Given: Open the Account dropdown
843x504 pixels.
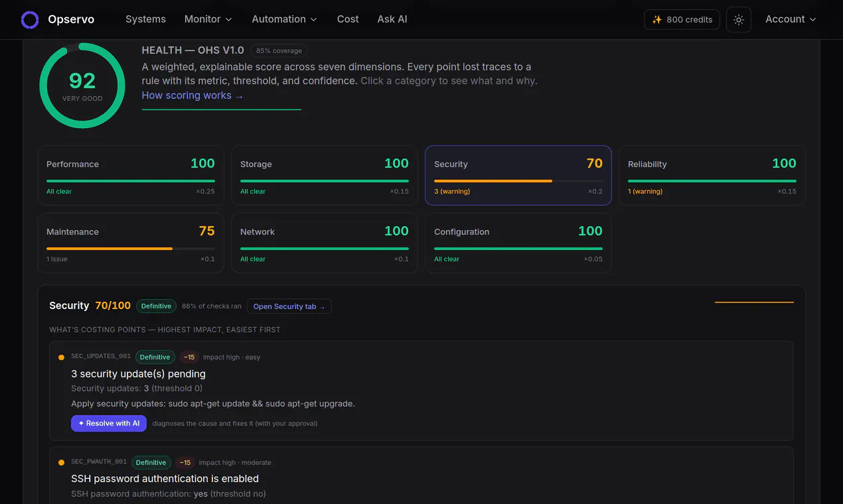Looking at the screenshot, I should (x=791, y=19).
